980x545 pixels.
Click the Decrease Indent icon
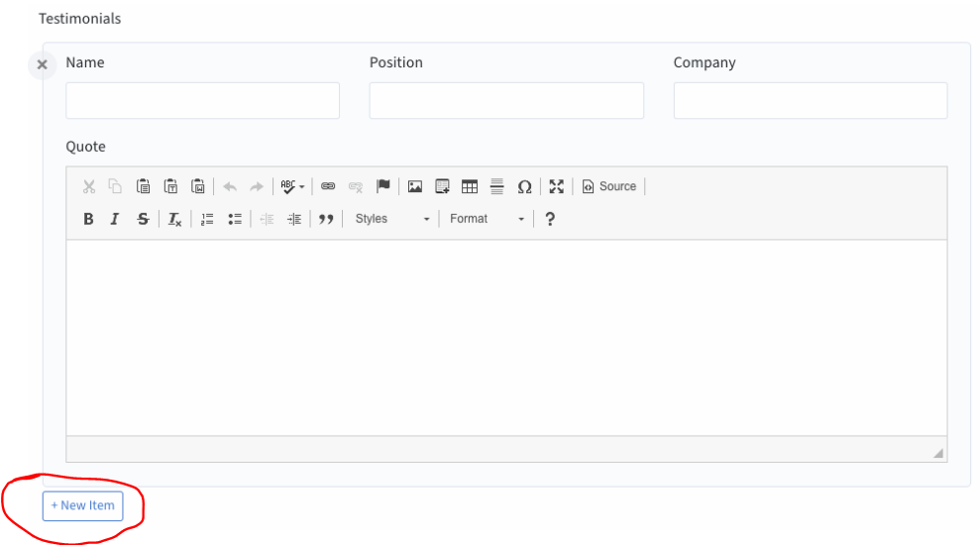267,219
